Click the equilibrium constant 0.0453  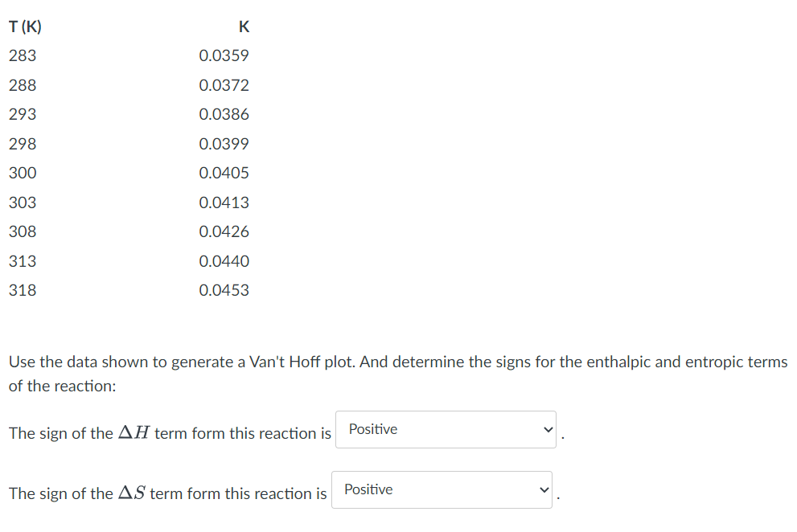click(224, 289)
